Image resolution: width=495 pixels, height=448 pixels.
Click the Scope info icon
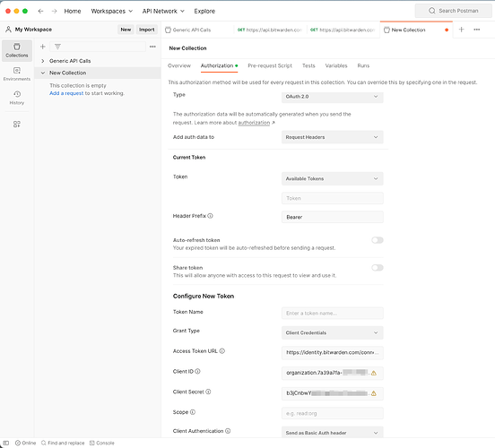(x=193, y=412)
